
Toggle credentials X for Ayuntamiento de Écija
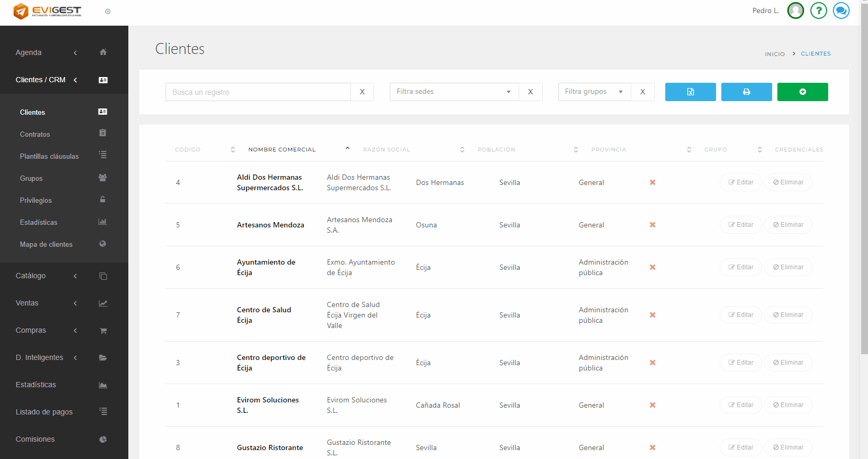coord(652,267)
